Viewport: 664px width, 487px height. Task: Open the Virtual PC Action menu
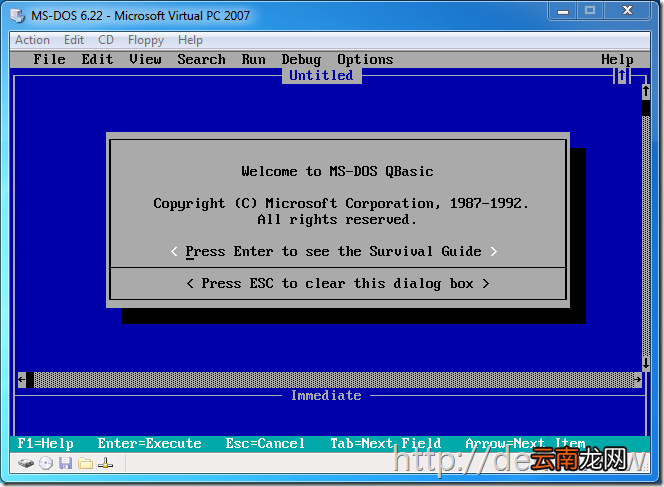tap(32, 40)
